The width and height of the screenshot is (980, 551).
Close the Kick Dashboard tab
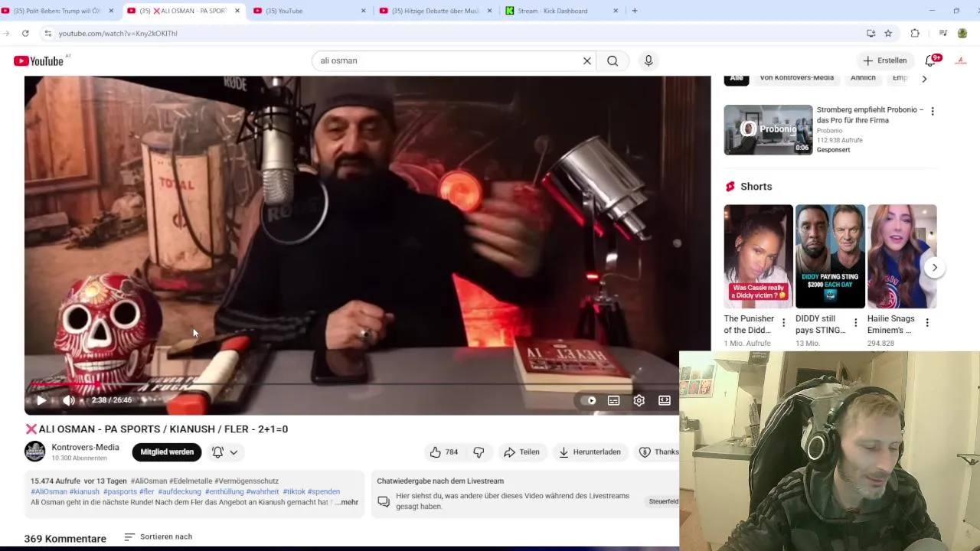(616, 11)
